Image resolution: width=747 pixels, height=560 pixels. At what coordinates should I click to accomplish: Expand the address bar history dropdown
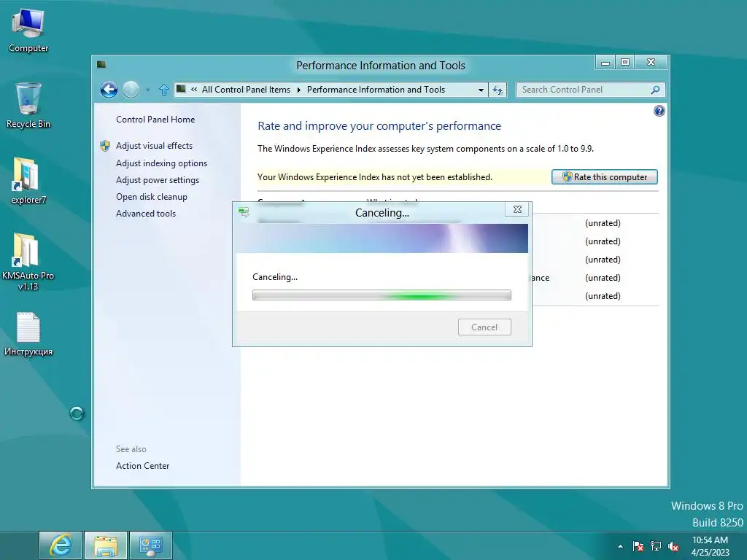click(x=481, y=90)
